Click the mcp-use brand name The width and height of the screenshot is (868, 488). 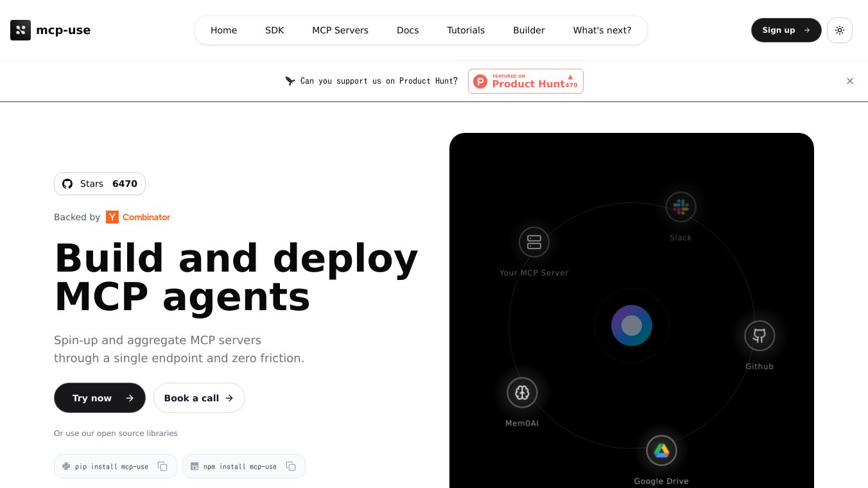(x=63, y=30)
